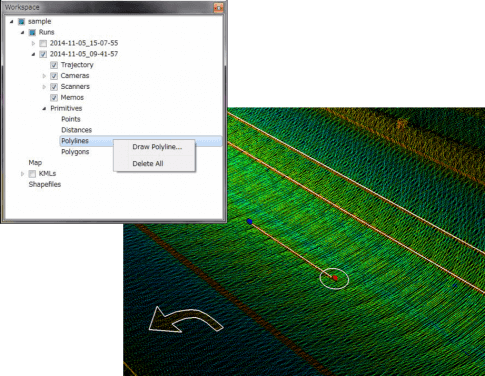485x376 pixels.
Task: Choose Delete All from context menu
Action: [x=148, y=164]
